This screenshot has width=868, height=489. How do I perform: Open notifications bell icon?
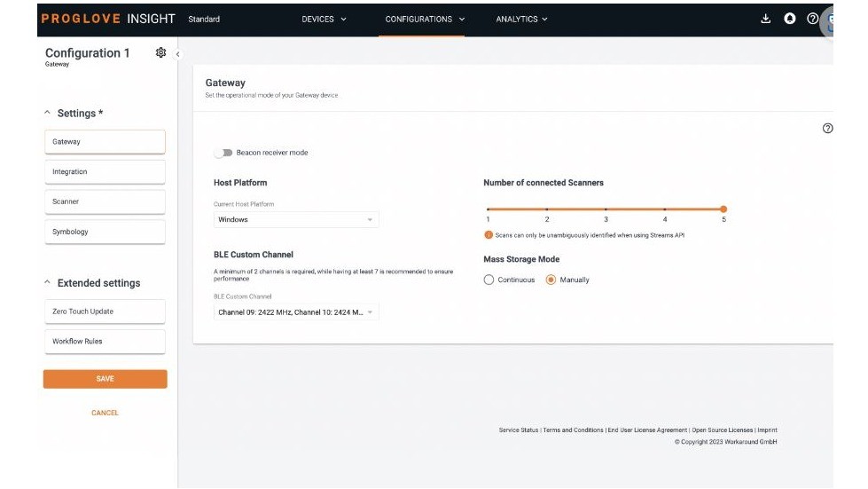[790, 19]
